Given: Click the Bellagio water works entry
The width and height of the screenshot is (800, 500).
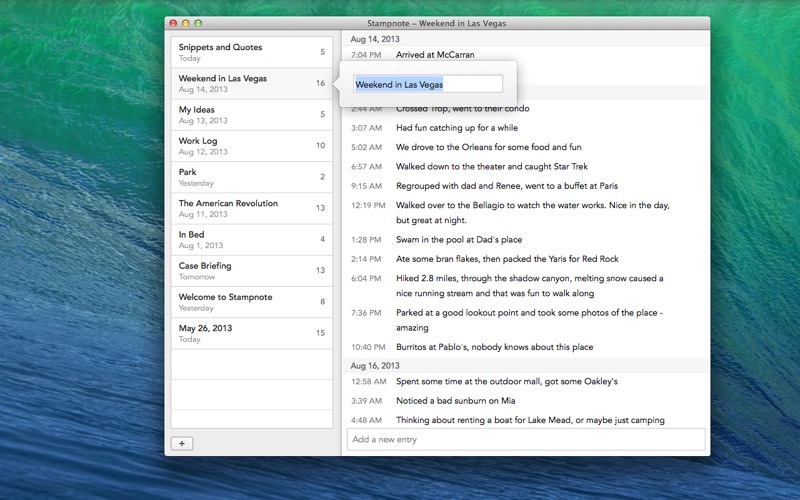Looking at the screenshot, I should coord(533,213).
